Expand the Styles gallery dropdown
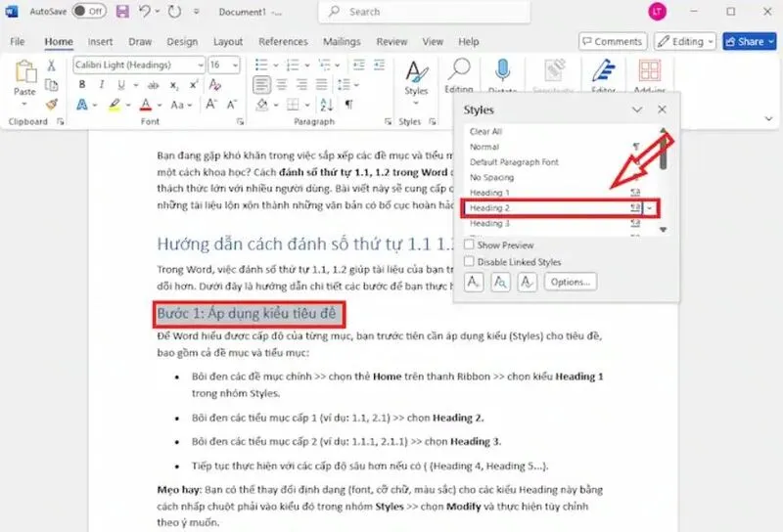 click(x=416, y=104)
